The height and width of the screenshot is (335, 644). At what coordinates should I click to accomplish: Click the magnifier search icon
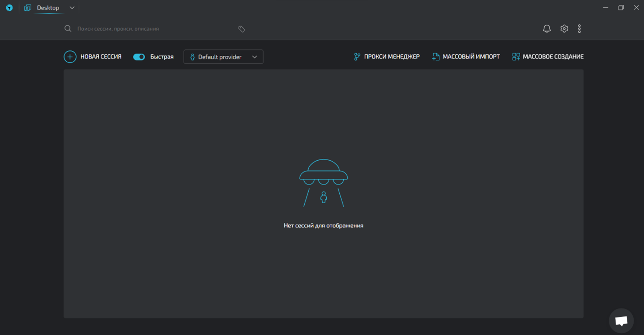coord(68,28)
